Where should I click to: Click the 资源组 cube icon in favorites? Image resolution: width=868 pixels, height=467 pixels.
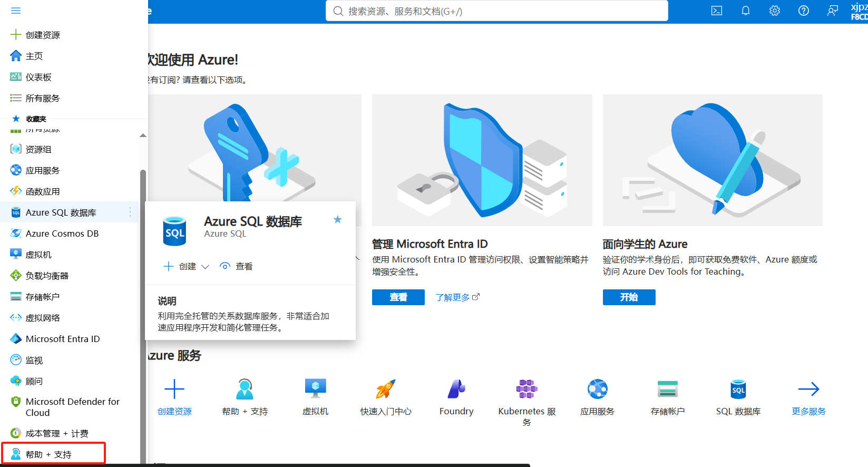tap(16, 149)
